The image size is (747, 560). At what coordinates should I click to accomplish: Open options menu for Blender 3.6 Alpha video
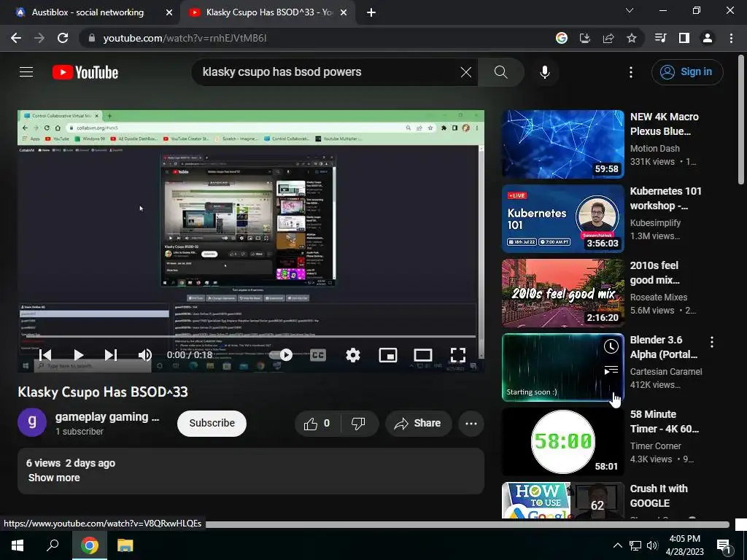[x=712, y=341]
